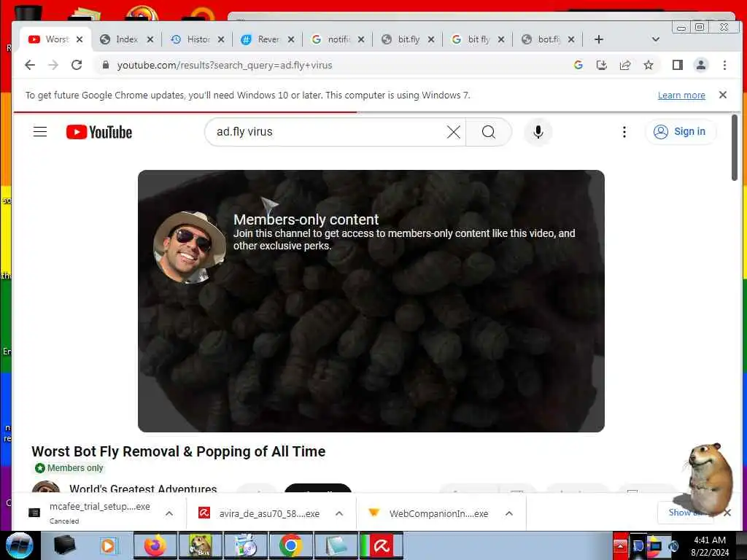Open the Chrome profile avatar

click(701, 65)
